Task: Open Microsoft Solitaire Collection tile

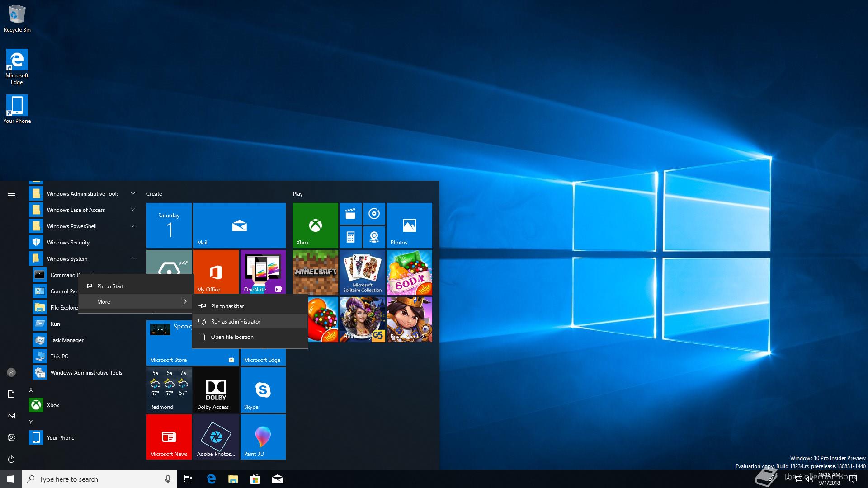Action: point(363,272)
